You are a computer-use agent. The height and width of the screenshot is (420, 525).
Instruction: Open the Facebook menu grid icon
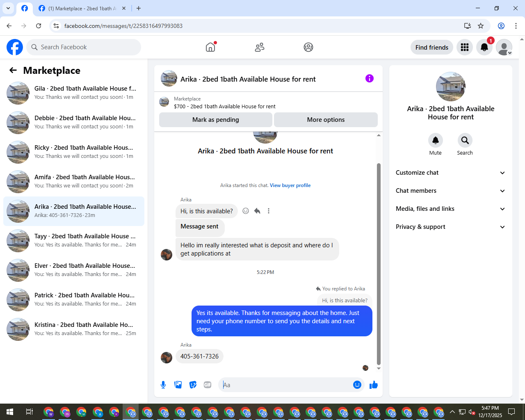point(465,47)
